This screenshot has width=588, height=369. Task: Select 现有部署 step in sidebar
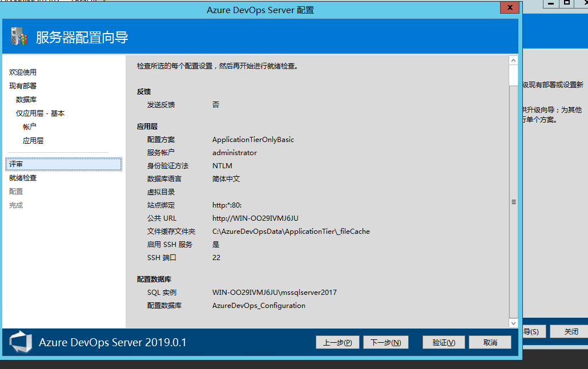point(23,86)
